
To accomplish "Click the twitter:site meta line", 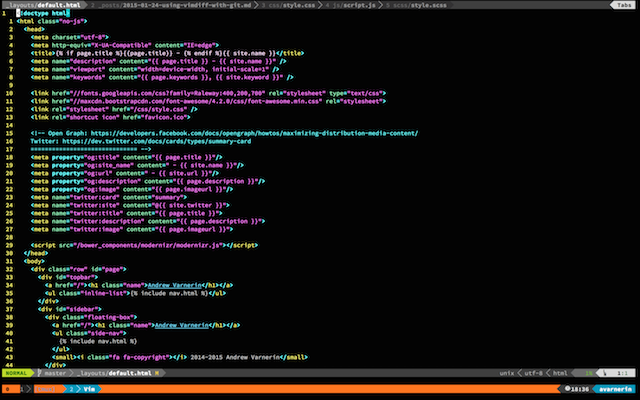I will coord(130,205).
